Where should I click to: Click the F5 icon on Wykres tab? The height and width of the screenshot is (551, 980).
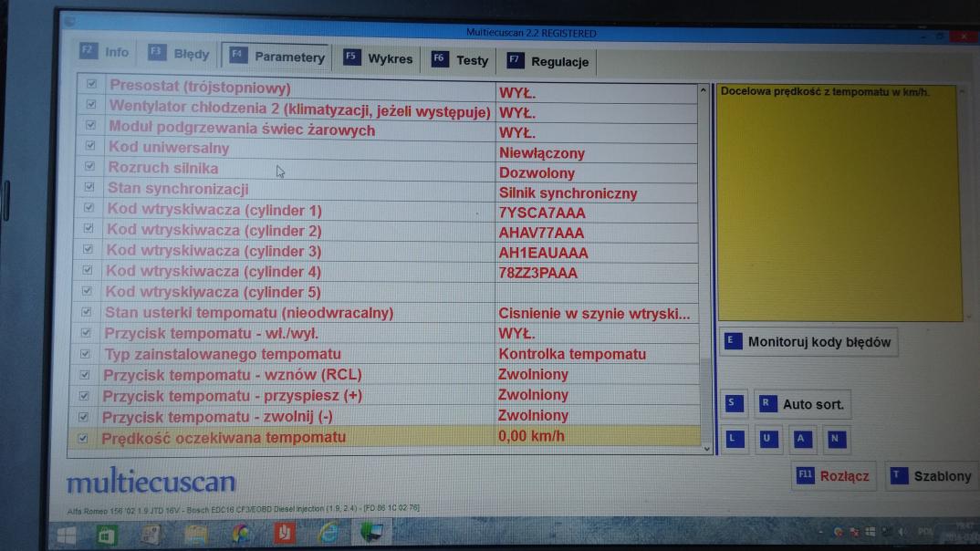click(x=352, y=57)
